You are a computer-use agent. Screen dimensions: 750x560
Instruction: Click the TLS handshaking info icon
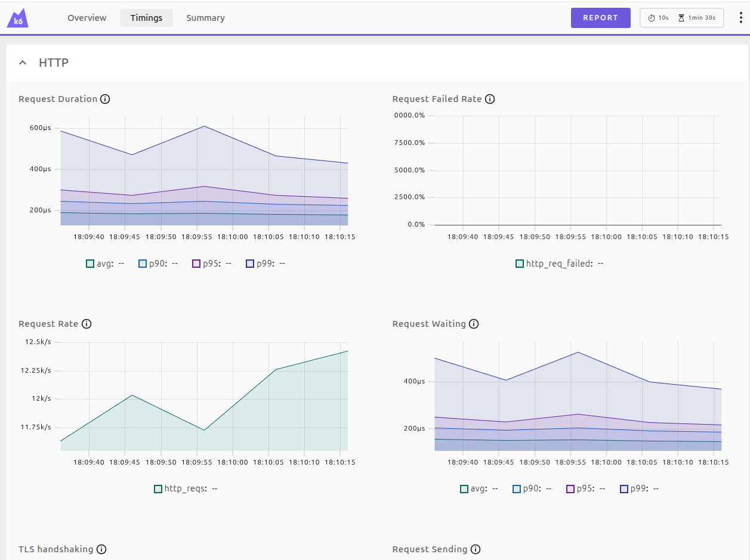[101, 549]
